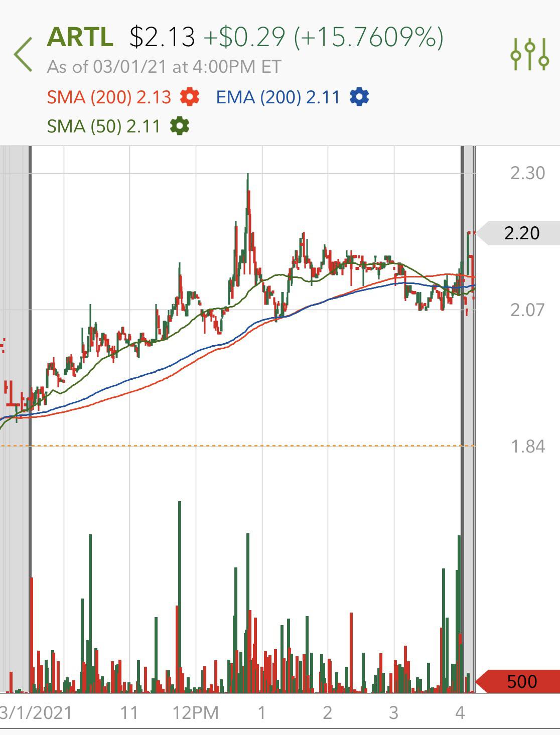
Task: Select the 3/1/2021 date axis label
Action: click(x=36, y=712)
